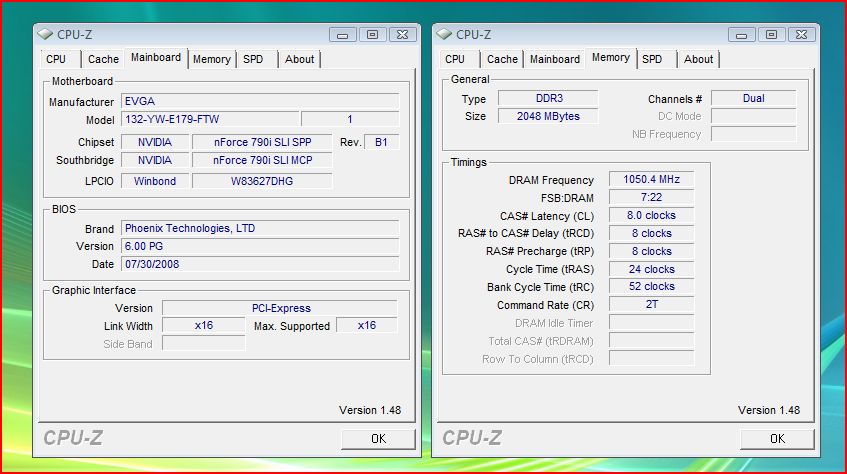Click the memory Size value 2048 MBytes
This screenshot has width=847, height=474.
point(548,116)
